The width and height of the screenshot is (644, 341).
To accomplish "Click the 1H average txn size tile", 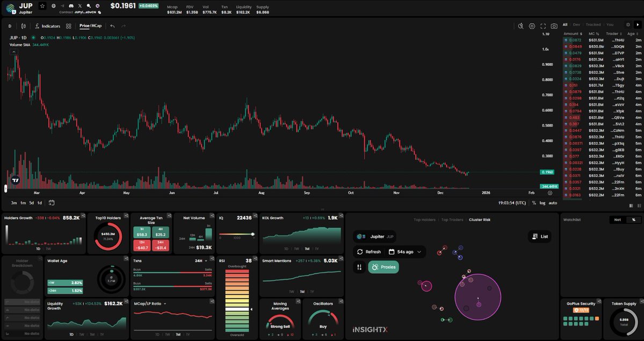I will tap(142, 233).
